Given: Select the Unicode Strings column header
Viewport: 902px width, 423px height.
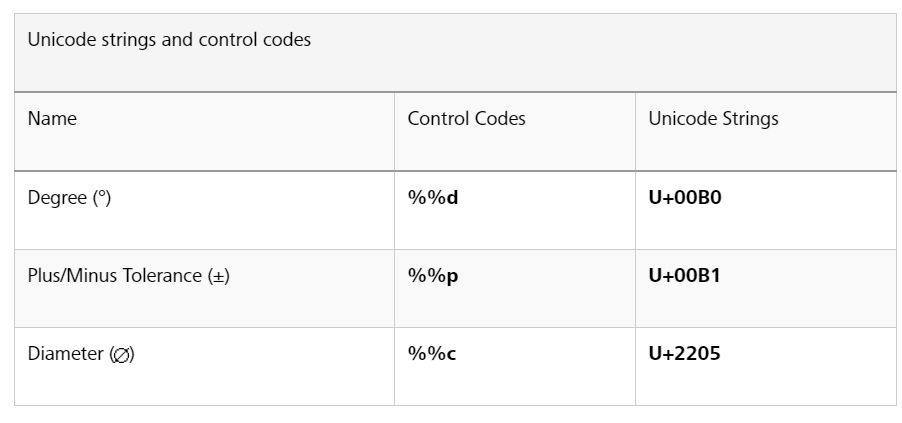Looking at the screenshot, I should click(x=713, y=119).
